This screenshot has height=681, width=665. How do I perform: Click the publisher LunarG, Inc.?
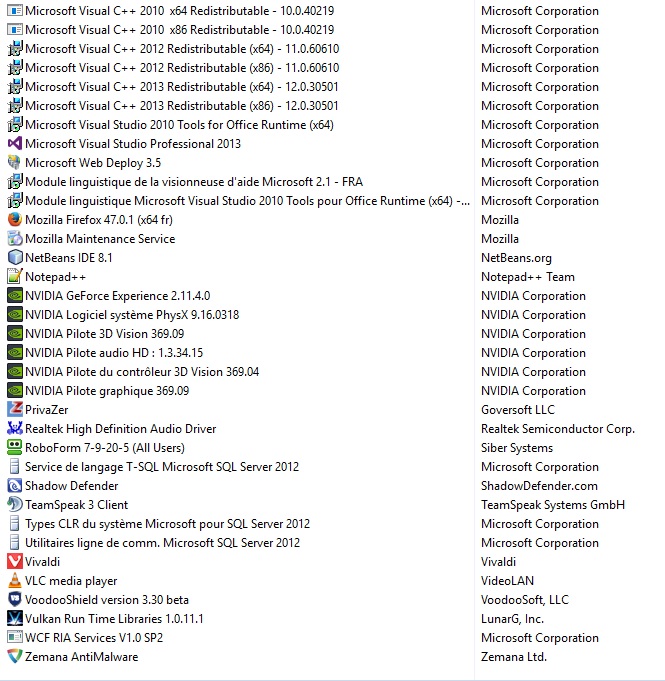click(x=513, y=618)
